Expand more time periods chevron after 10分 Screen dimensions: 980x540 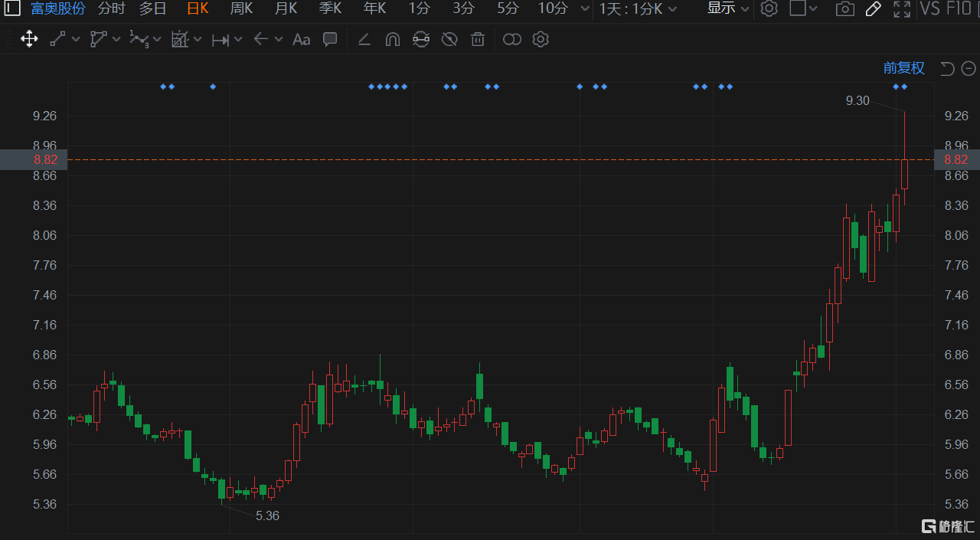[x=585, y=9]
